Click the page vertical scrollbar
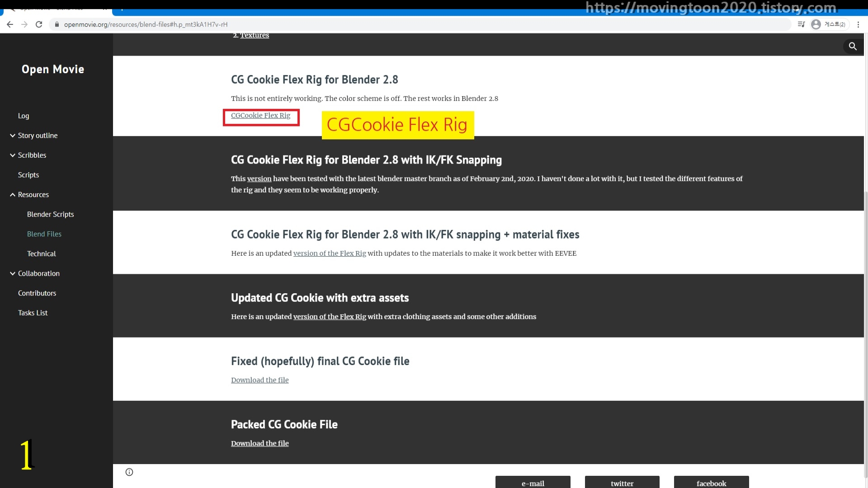Image resolution: width=868 pixels, height=488 pixels. tap(866, 334)
